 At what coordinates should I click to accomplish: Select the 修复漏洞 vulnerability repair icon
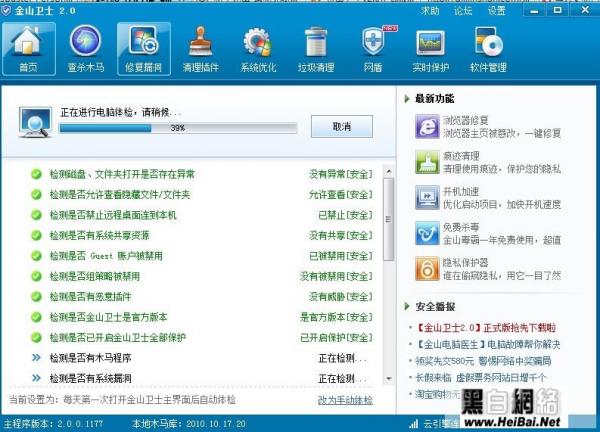(x=142, y=48)
